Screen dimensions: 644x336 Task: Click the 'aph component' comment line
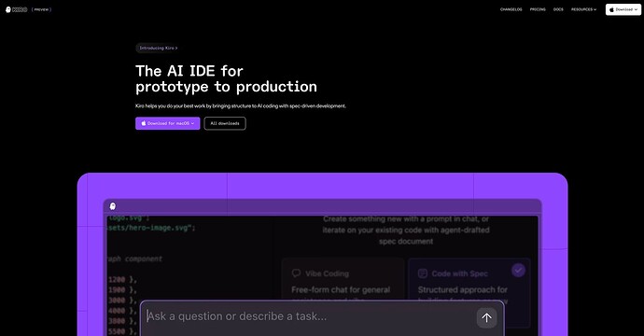point(135,259)
